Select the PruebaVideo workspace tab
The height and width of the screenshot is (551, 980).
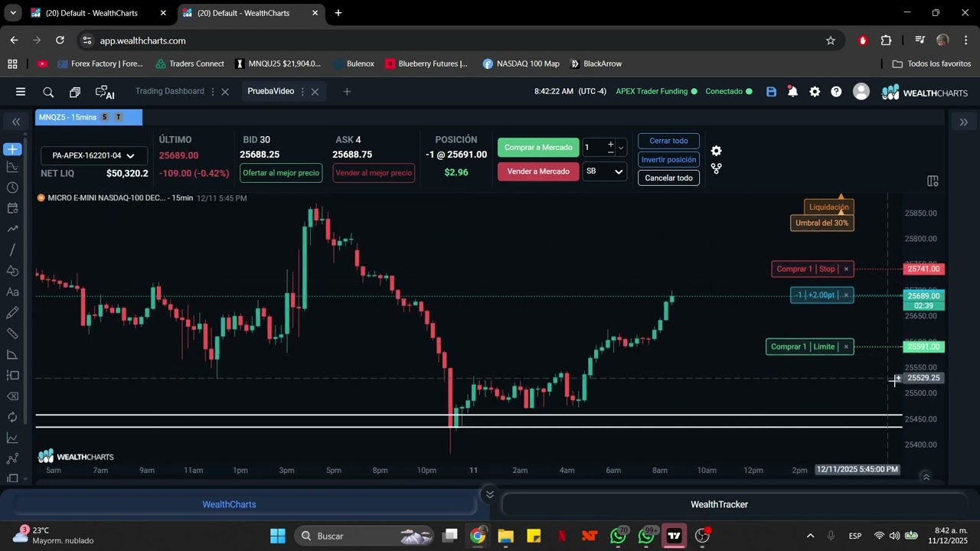(x=270, y=91)
